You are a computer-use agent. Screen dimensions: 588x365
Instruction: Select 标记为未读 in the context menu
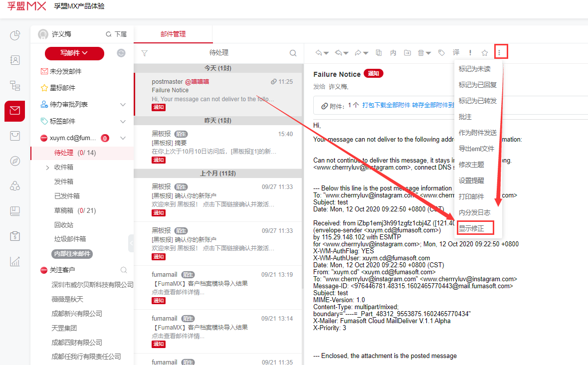tap(474, 69)
